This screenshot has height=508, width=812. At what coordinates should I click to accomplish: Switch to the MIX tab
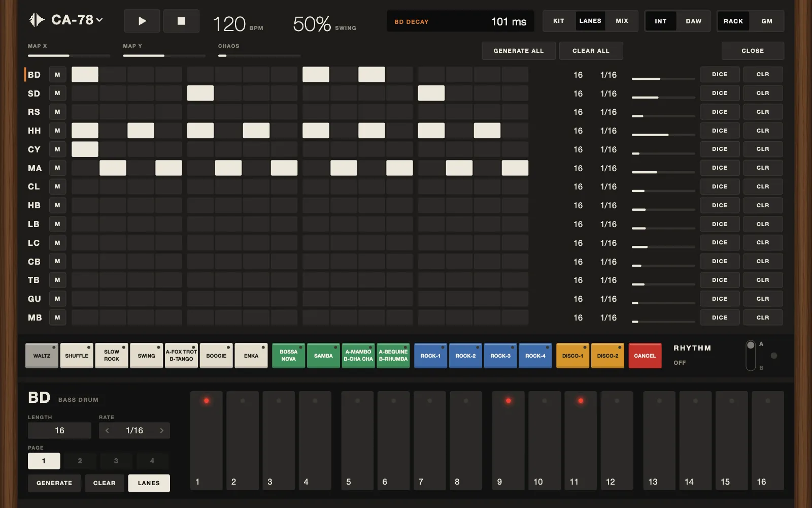point(622,21)
